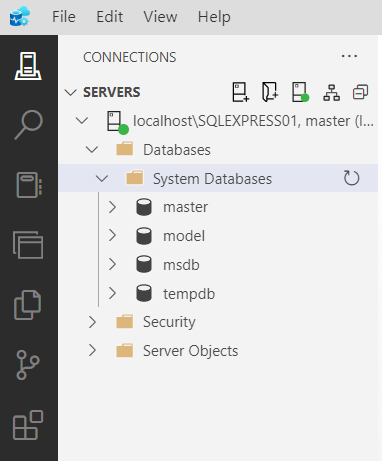Refresh the System Databases folder
The image size is (382, 461).
351,178
